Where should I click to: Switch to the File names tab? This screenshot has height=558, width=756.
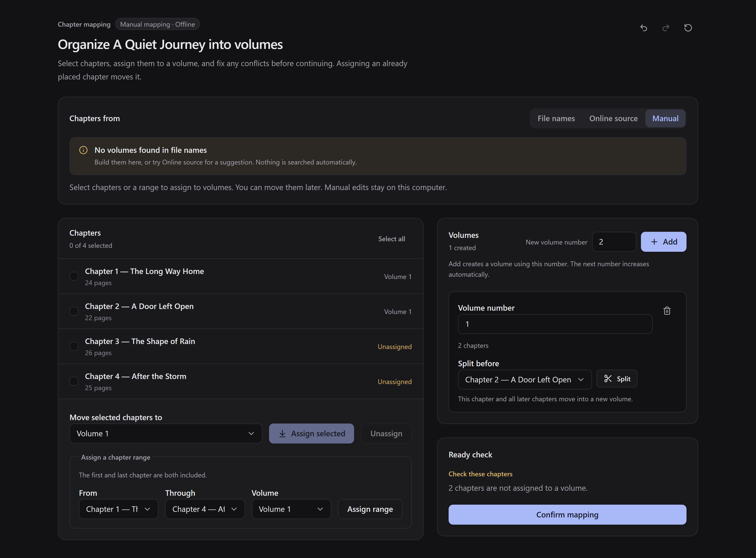556,119
